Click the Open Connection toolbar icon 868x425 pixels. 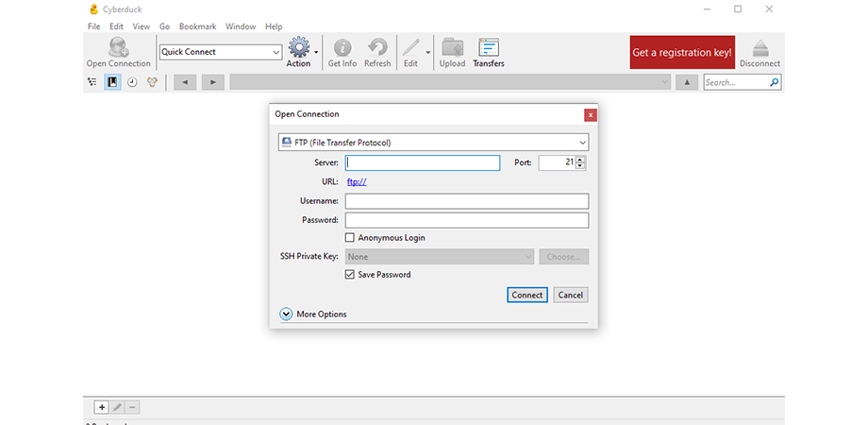tap(119, 47)
